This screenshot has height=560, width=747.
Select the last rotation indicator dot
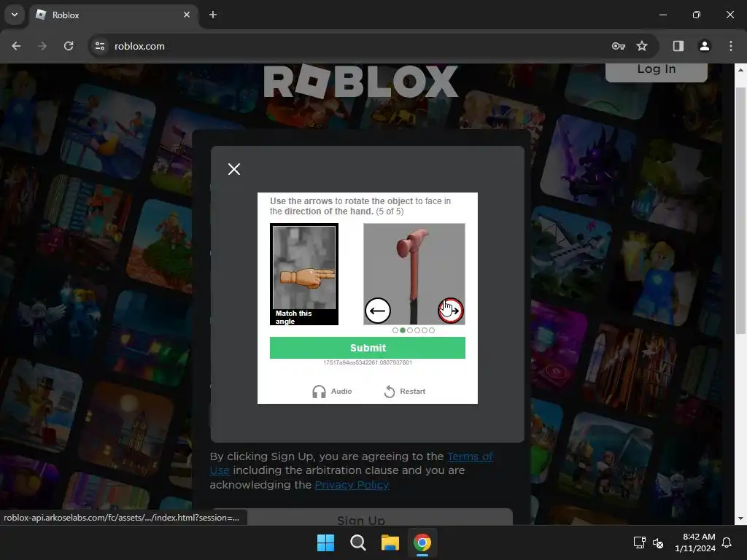[432, 330]
